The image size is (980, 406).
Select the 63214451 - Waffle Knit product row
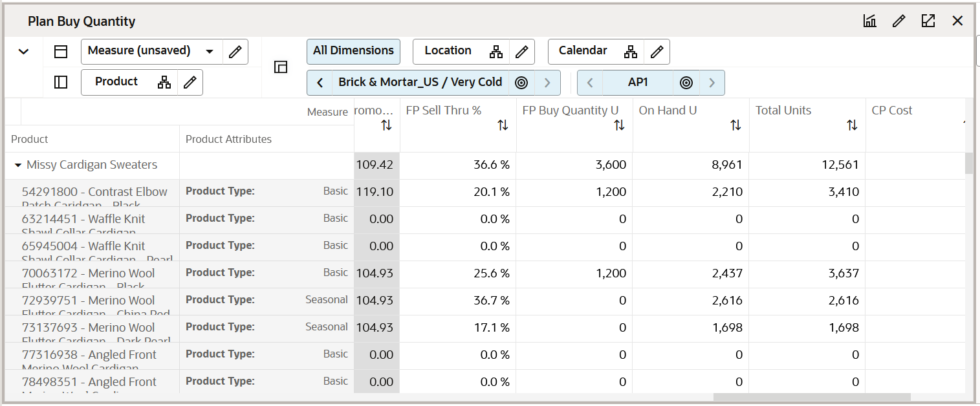93,220
